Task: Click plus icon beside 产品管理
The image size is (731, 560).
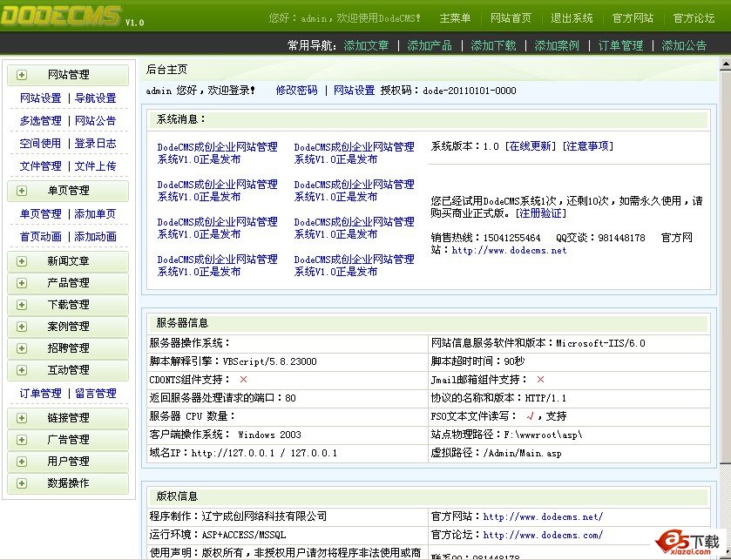Action: (22, 283)
